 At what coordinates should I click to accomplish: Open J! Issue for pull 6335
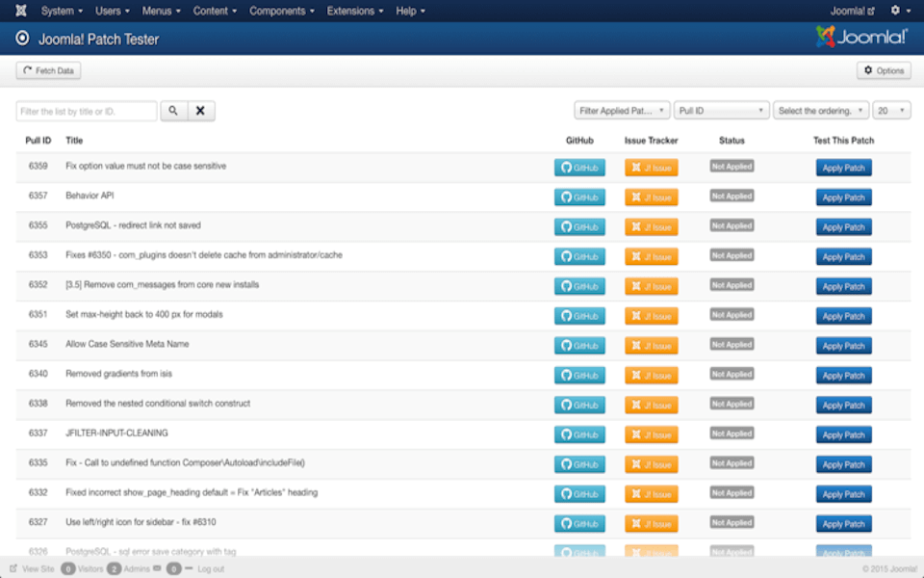tap(652, 464)
